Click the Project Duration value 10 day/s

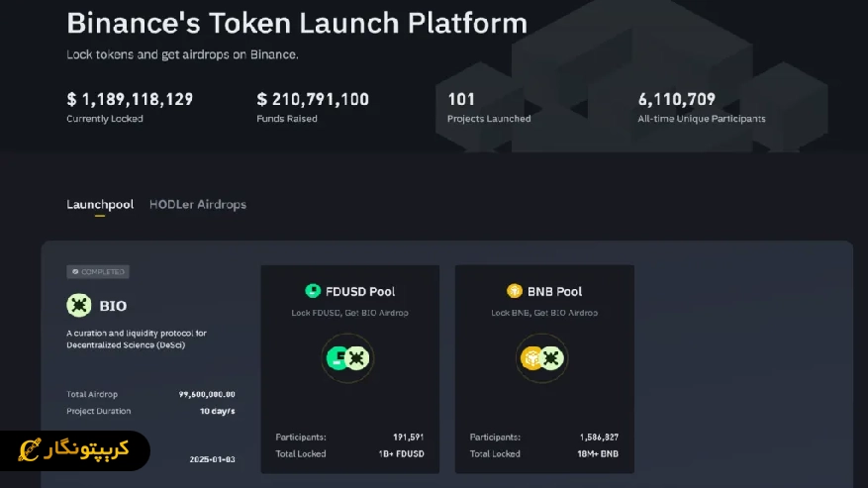[217, 411]
